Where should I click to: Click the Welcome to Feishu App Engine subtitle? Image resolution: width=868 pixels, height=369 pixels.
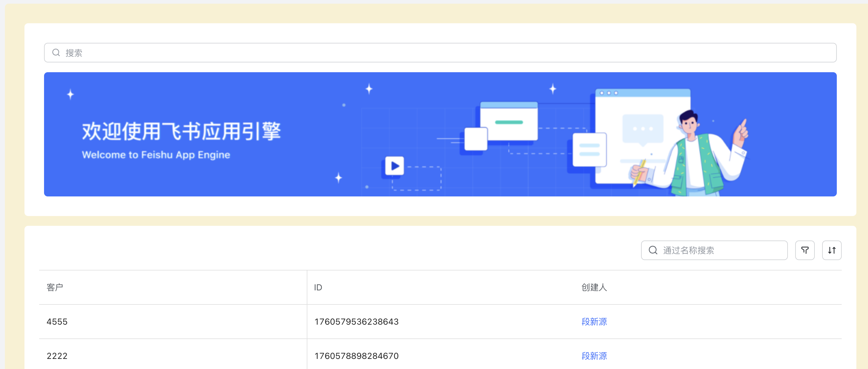(156, 155)
